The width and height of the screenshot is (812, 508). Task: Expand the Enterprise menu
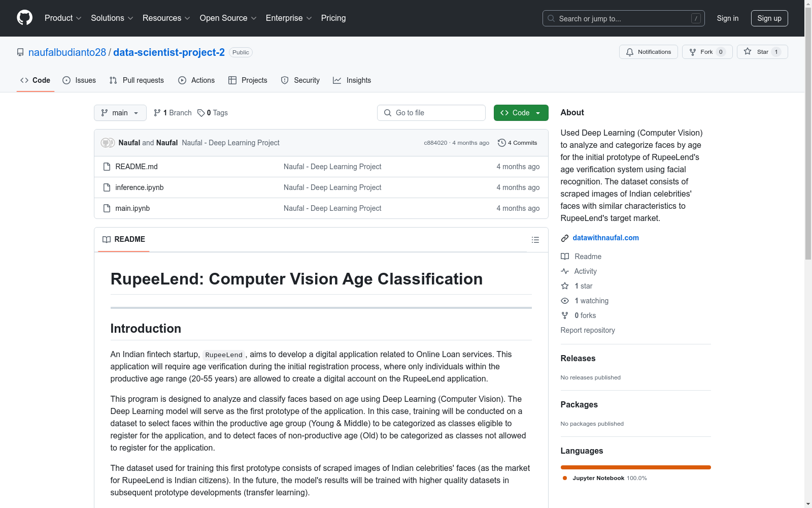tap(289, 18)
